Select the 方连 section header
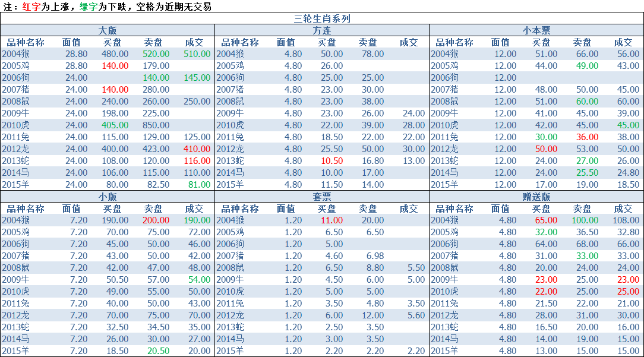644x357 pixels. click(322, 30)
